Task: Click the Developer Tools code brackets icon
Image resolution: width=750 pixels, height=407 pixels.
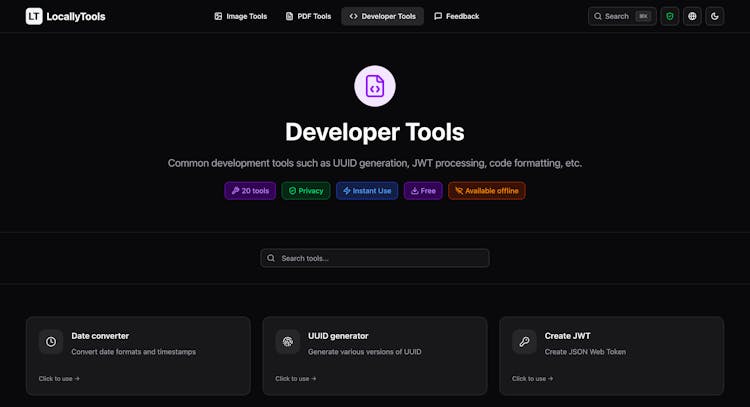Action: pyautogui.click(x=353, y=16)
